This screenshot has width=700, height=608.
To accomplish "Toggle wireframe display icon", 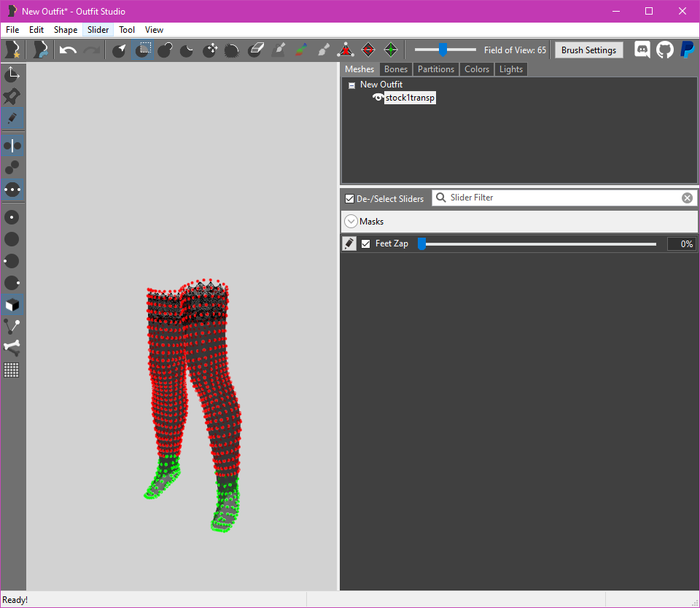I will 12,327.
